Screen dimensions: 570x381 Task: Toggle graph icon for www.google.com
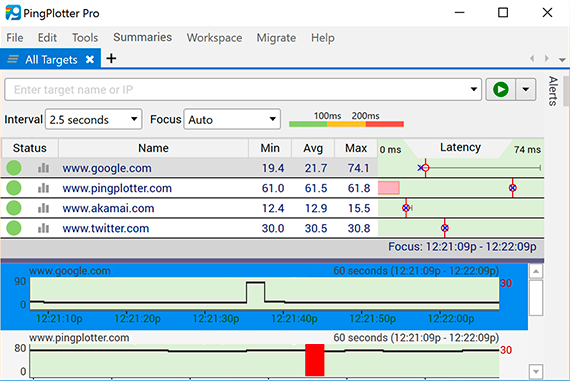coord(43,168)
